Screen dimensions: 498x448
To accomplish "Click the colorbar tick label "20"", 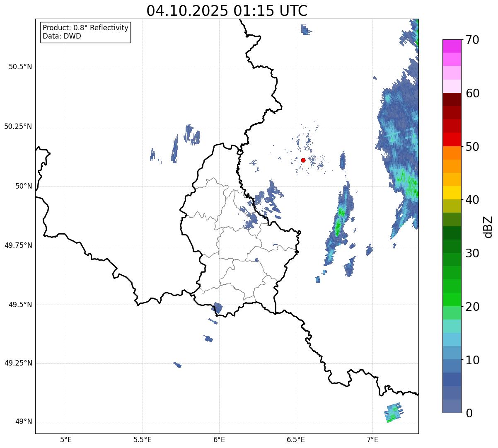I will (472, 307).
